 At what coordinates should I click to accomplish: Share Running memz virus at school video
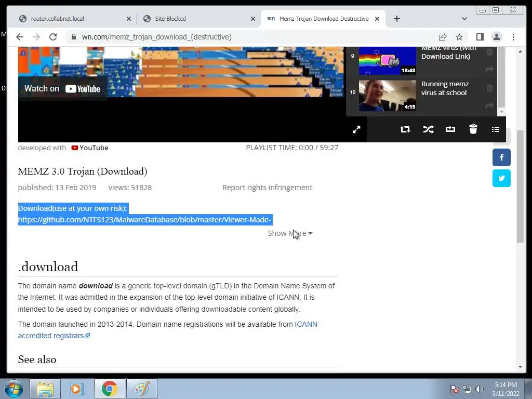(x=489, y=105)
